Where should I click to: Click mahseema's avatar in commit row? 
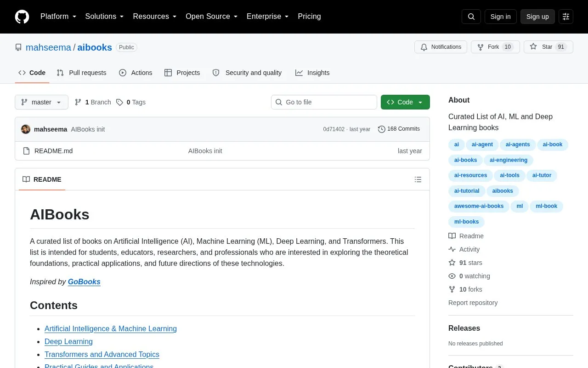pos(26,129)
